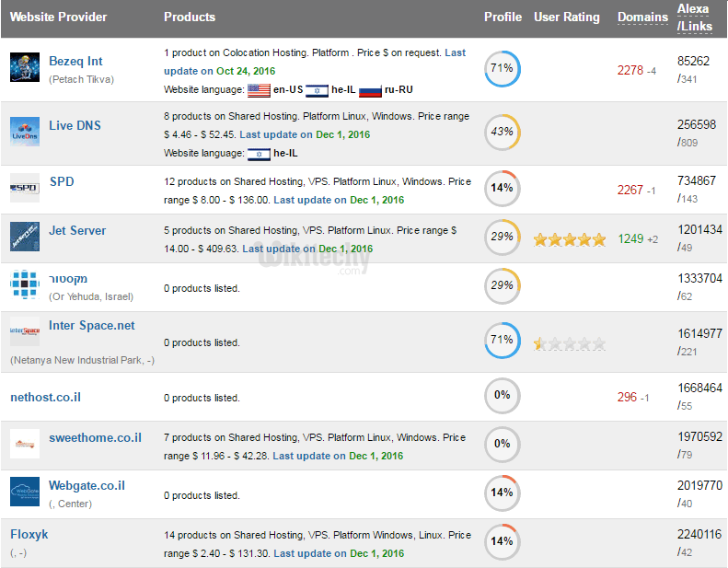The image size is (728, 568).
Task: Click nethost.co.il 0% profile circle
Action: [x=503, y=396]
